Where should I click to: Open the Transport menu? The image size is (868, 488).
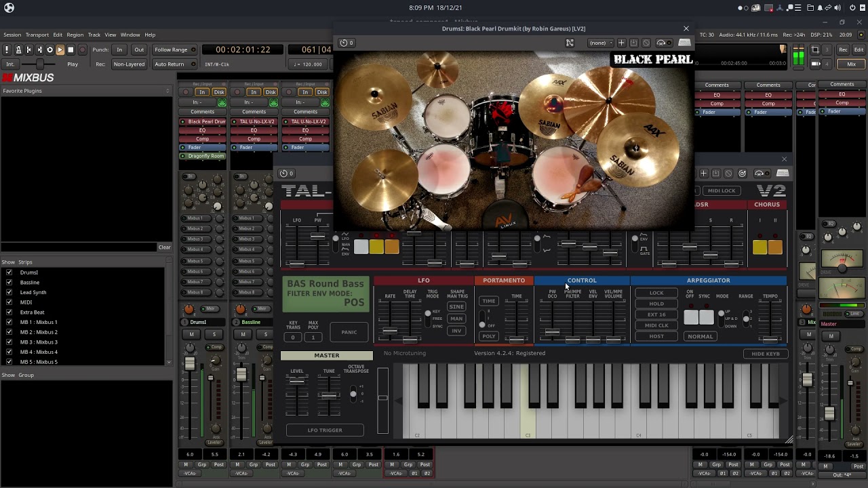(37, 35)
